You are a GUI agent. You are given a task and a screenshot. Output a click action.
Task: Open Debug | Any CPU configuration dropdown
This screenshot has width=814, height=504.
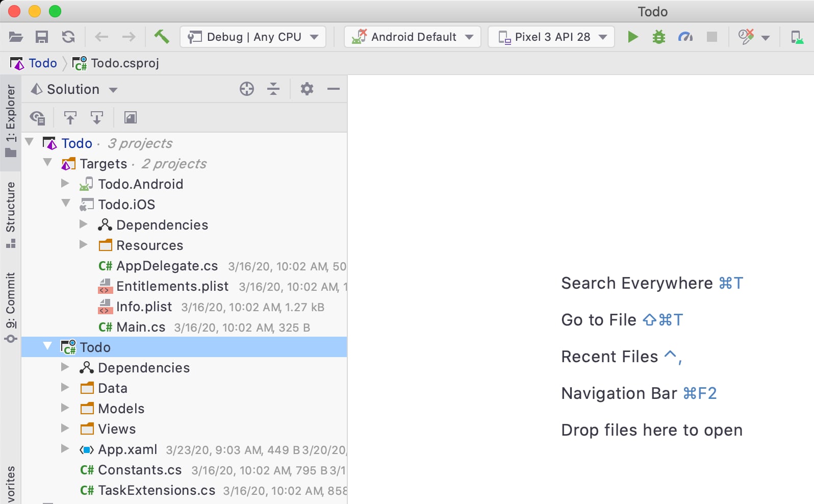point(253,37)
